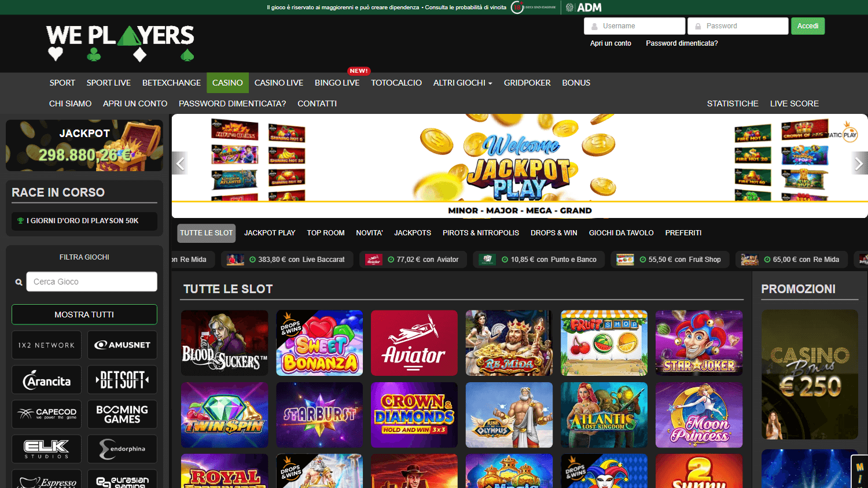
Task: Launch the Aviator game
Action: 414,343
